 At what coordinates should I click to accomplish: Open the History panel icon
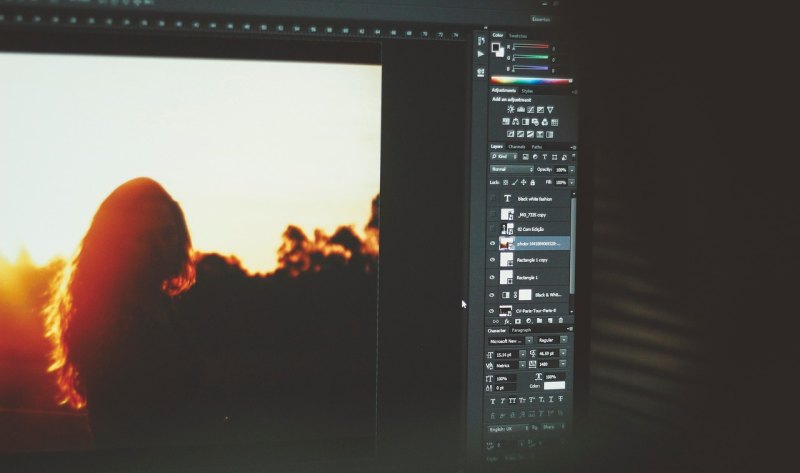coord(481,40)
